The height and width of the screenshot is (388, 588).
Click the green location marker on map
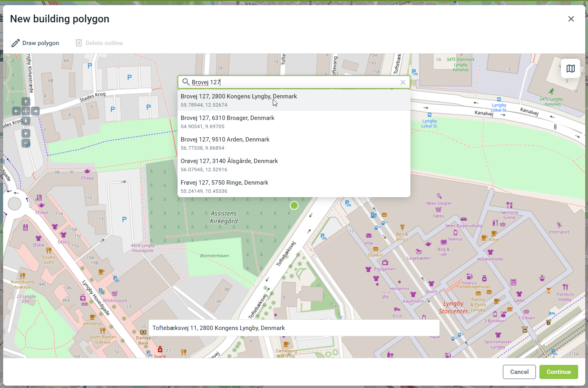tap(294, 205)
